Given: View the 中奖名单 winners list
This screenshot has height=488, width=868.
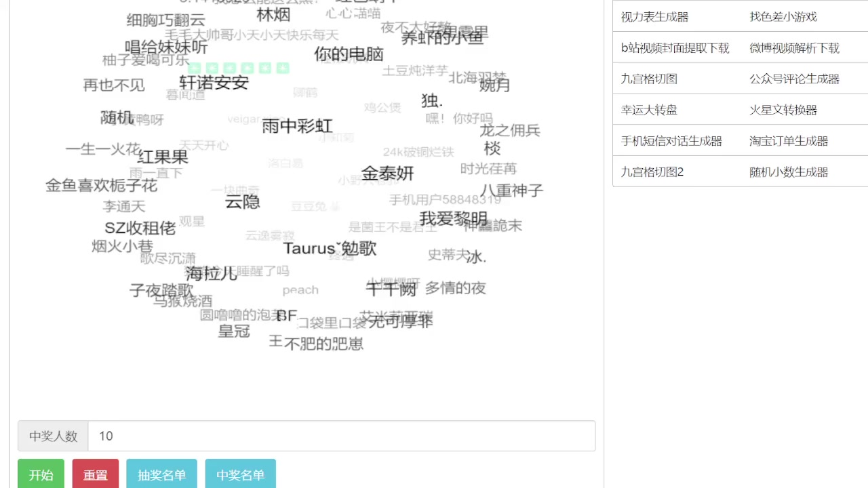Looking at the screenshot, I should 240,474.
